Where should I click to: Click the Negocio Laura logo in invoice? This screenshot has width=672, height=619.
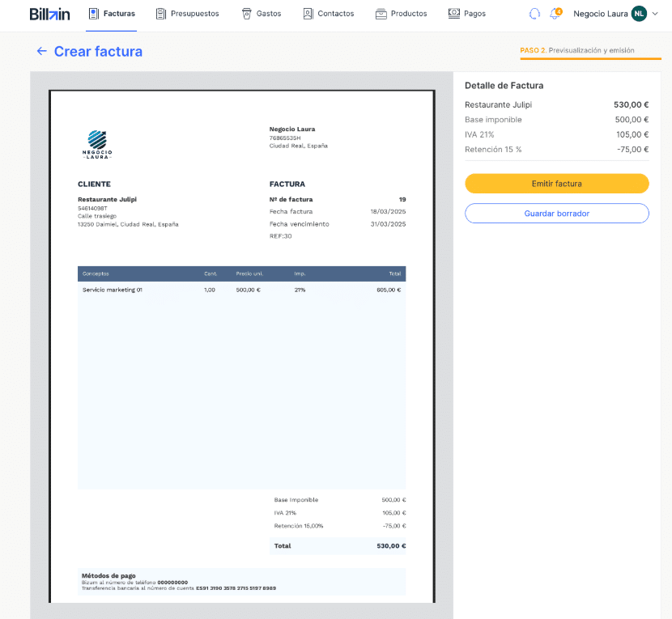pyautogui.click(x=97, y=143)
